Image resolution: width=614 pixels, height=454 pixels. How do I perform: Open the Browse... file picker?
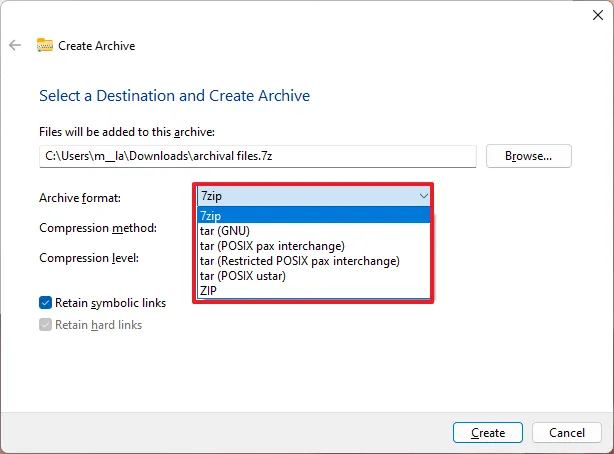(x=529, y=156)
